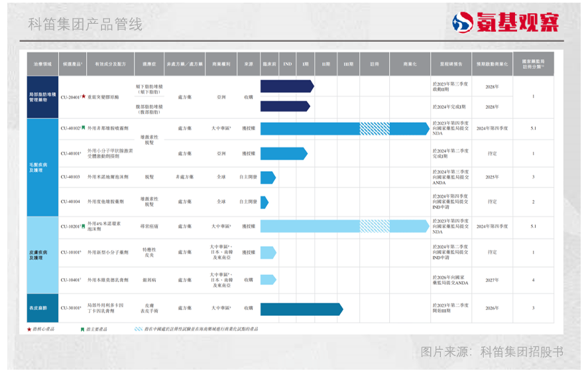This screenshot has height=375, width=588.
Task: Select the 商業化 column header
Action: coord(410,64)
